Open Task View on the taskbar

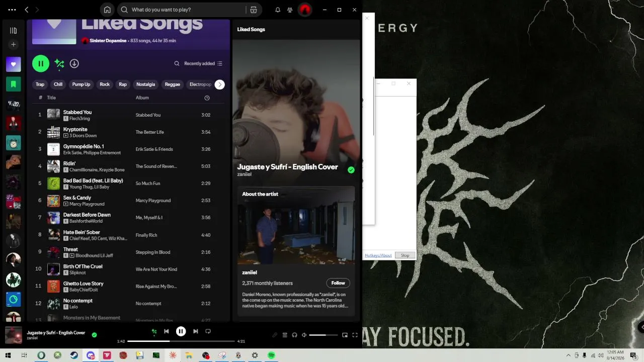[x=24, y=355]
